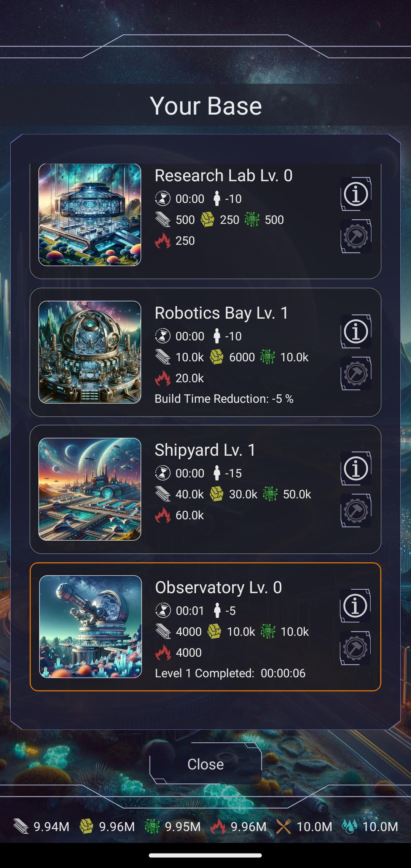View Shipyard information icon

tap(356, 468)
